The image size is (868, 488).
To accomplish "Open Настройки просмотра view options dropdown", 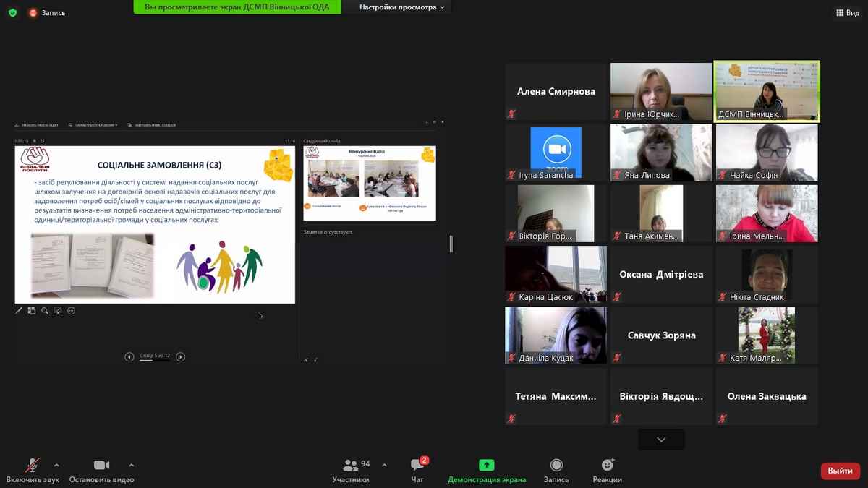I will 404,7.
